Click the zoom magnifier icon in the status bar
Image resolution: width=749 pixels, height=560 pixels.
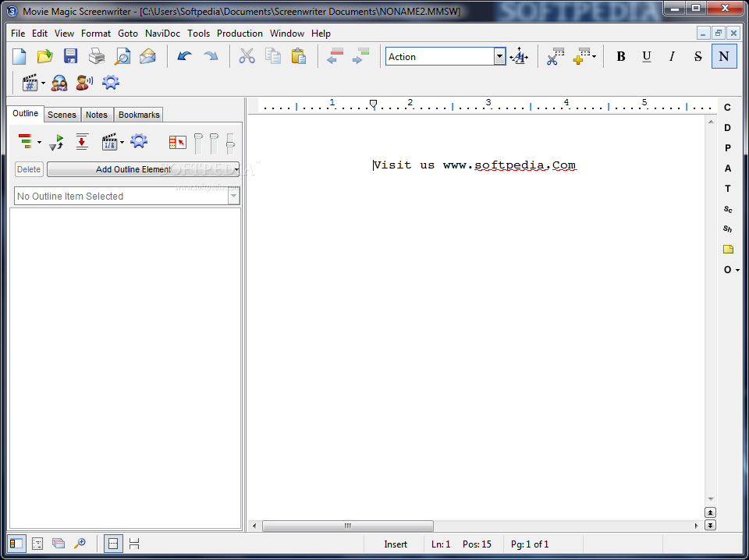80,544
